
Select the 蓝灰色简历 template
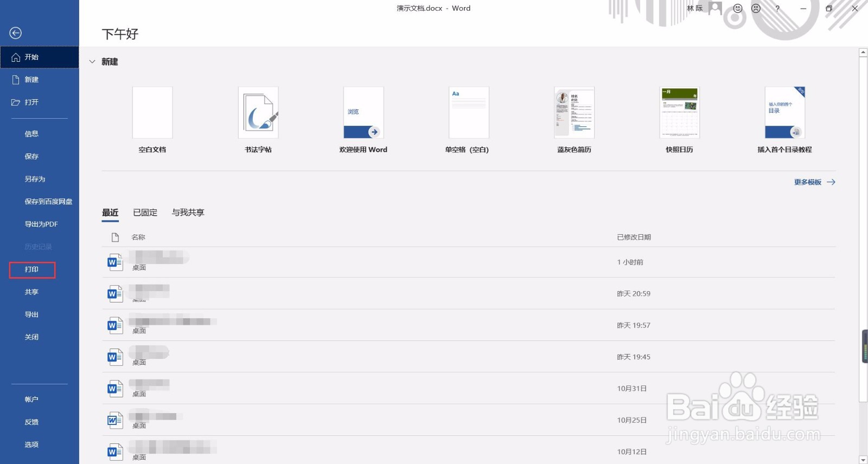click(575, 113)
